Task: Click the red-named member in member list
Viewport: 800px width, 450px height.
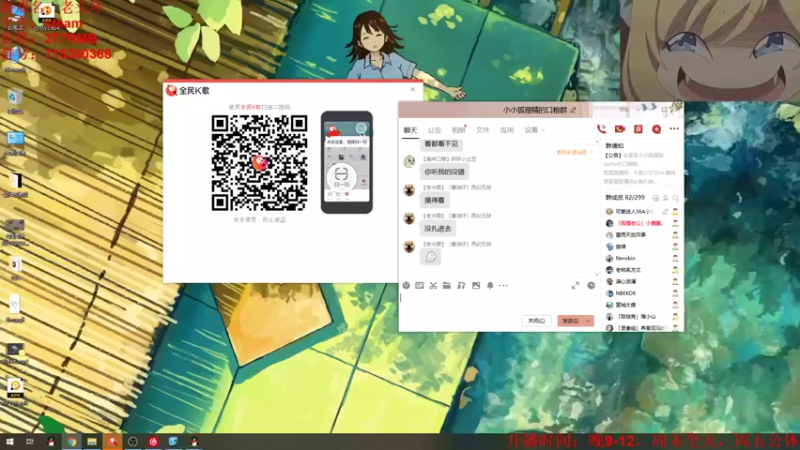Action: point(641,223)
